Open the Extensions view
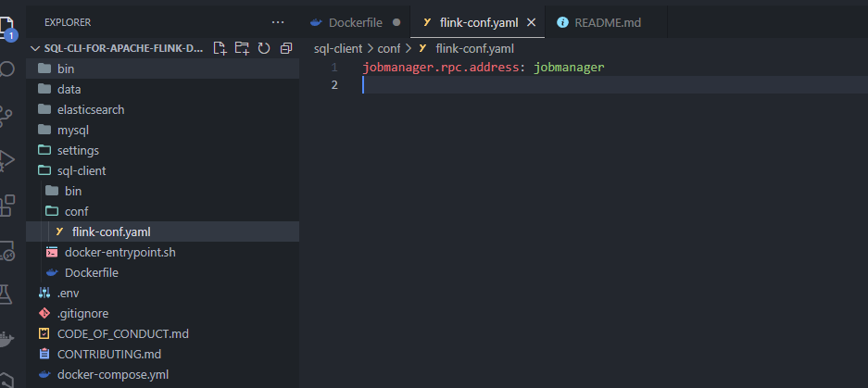The width and height of the screenshot is (868, 388). point(6,206)
